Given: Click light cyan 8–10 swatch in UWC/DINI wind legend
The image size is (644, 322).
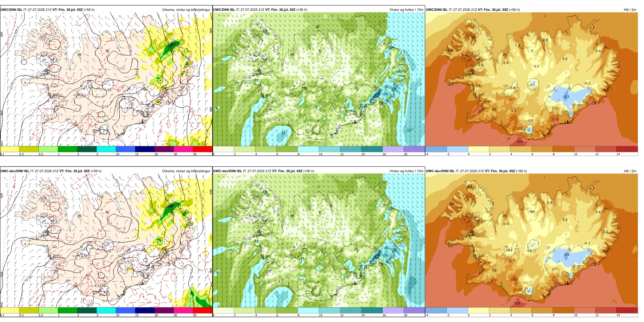Looking at the screenshot, I should click(308, 149).
